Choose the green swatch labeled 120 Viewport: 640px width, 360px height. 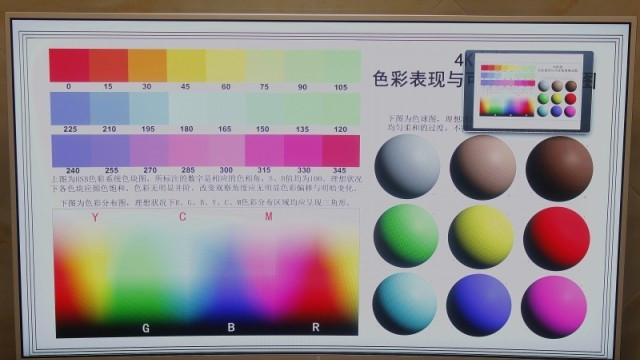pos(341,109)
